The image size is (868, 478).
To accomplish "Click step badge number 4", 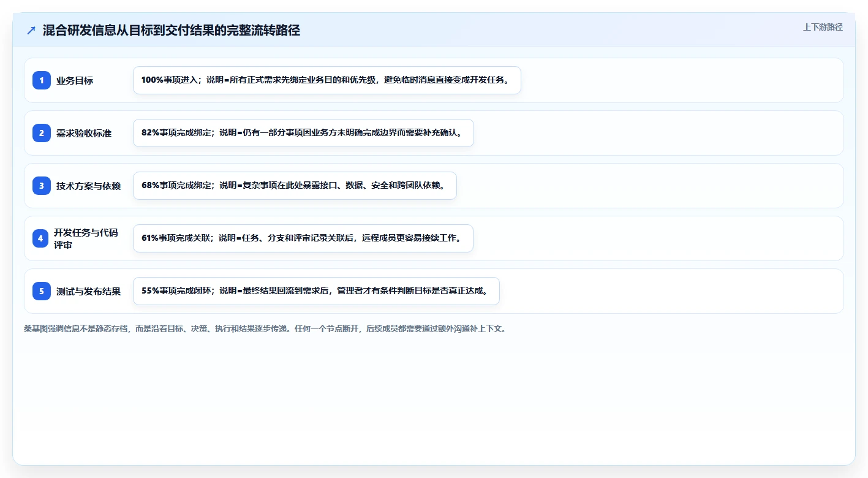I will click(40, 238).
